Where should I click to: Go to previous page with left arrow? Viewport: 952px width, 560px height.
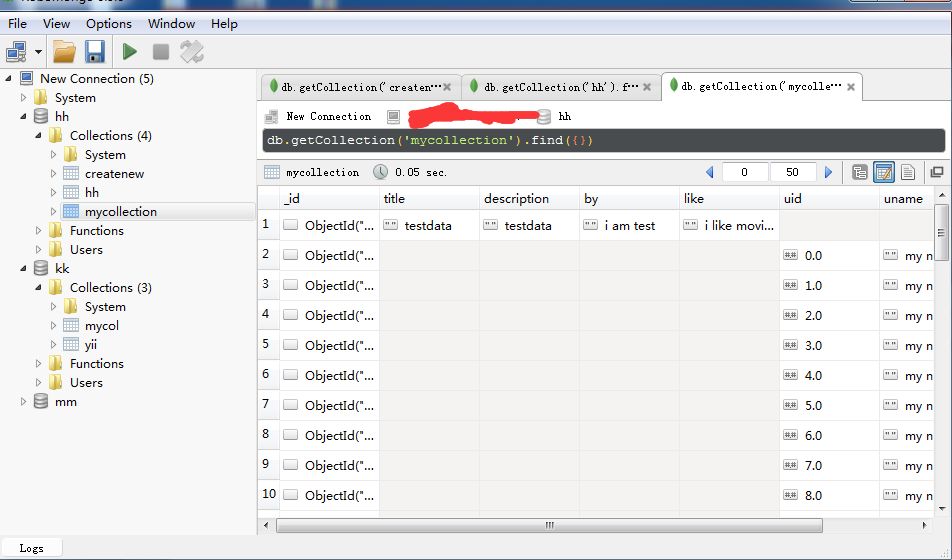(x=710, y=172)
